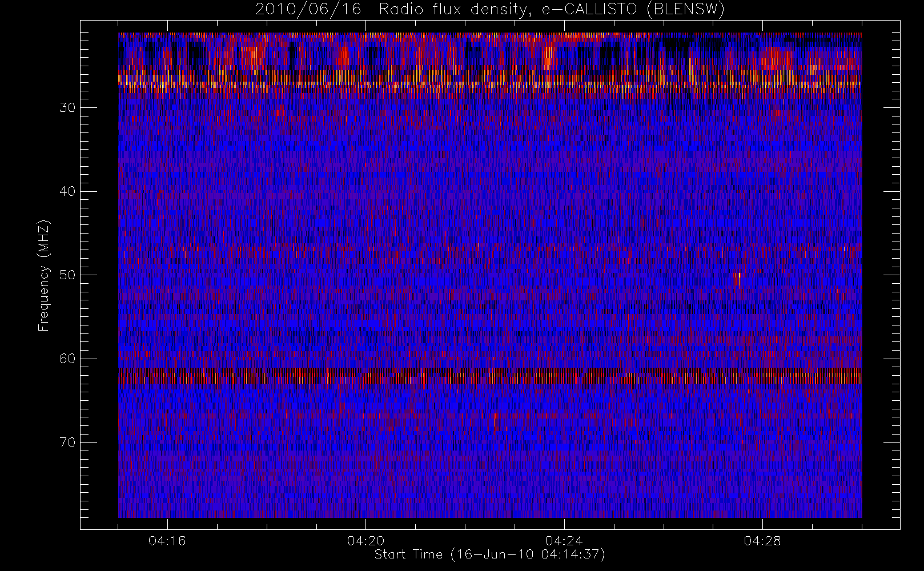Click the 'Start Time (16-Jun-10 04:14:37)' label
The width and height of the screenshot is (924, 571).
tap(489, 554)
